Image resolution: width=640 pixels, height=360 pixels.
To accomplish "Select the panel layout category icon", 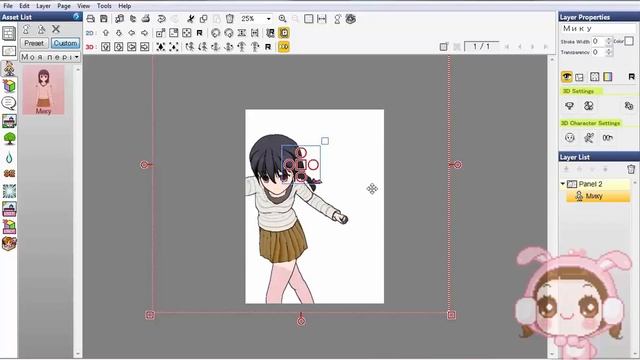I will 9,33.
